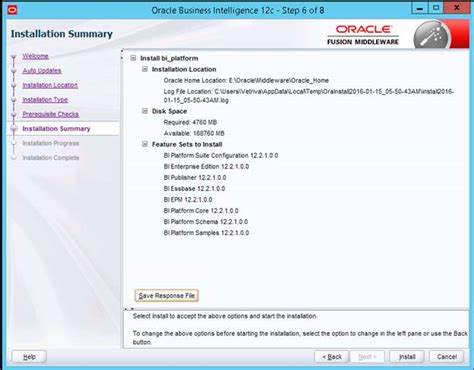Image resolution: width=474 pixels, height=370 pixels.
Task: Click the Disk Space heading
Action: (x=169, y=111)
